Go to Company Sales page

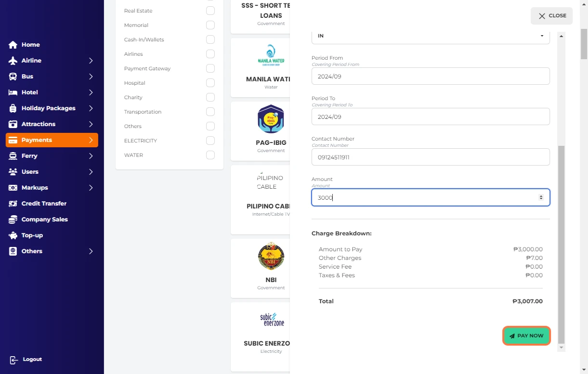click(x=44, y=219)
